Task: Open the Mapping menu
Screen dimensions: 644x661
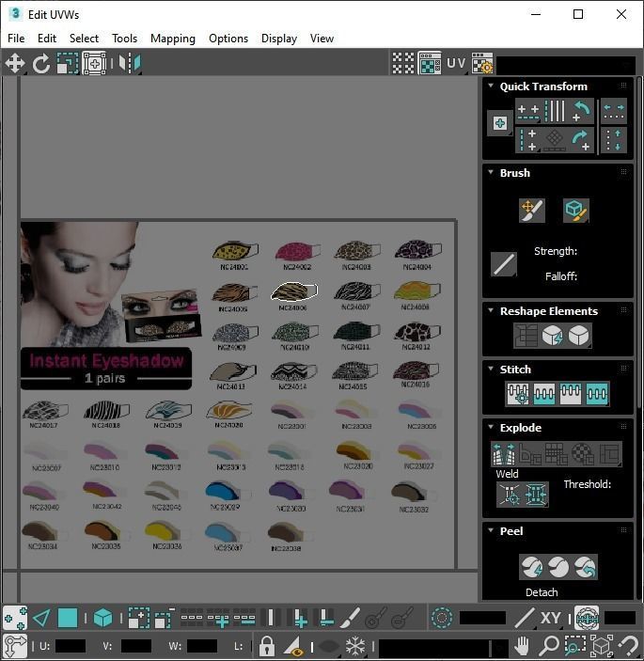Action: (x=173, y=39)
